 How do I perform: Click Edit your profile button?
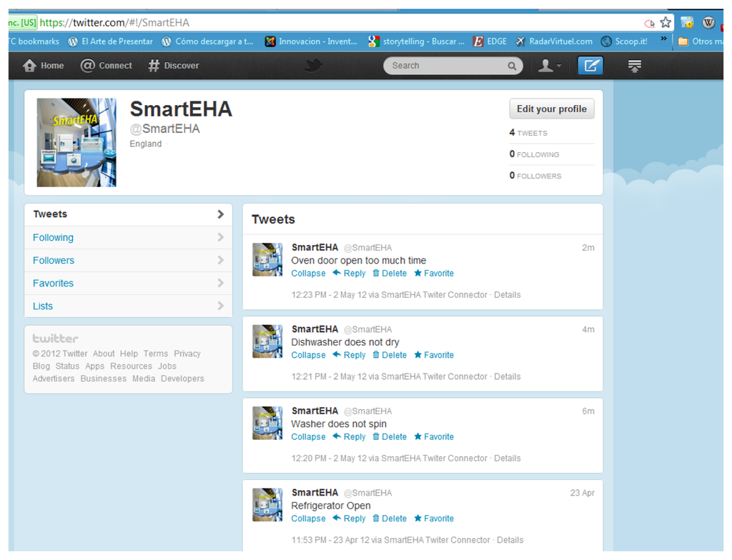pyautogui.click(x=552, y=109)
